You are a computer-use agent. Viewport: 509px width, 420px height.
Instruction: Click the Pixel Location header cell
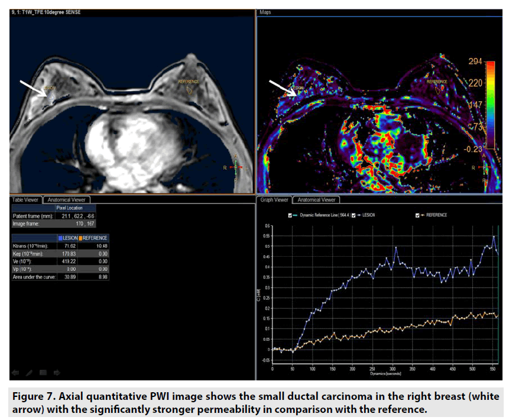pos(76,208)
